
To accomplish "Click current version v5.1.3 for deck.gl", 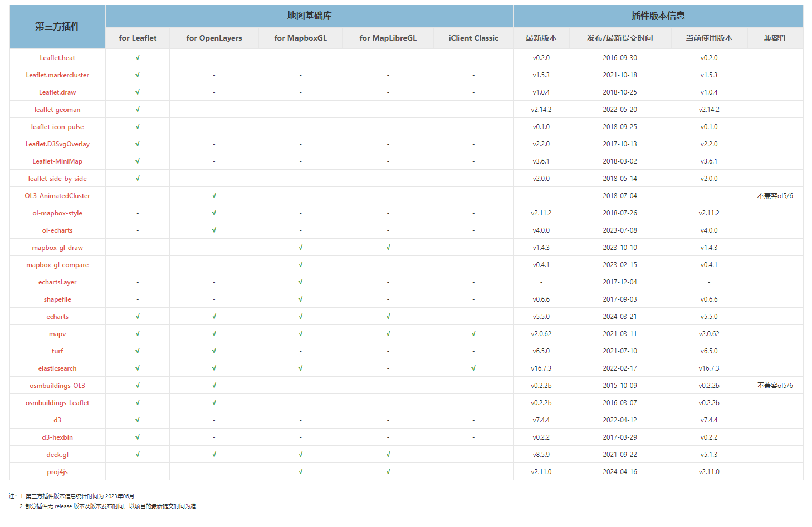I will tap(709, 455).
